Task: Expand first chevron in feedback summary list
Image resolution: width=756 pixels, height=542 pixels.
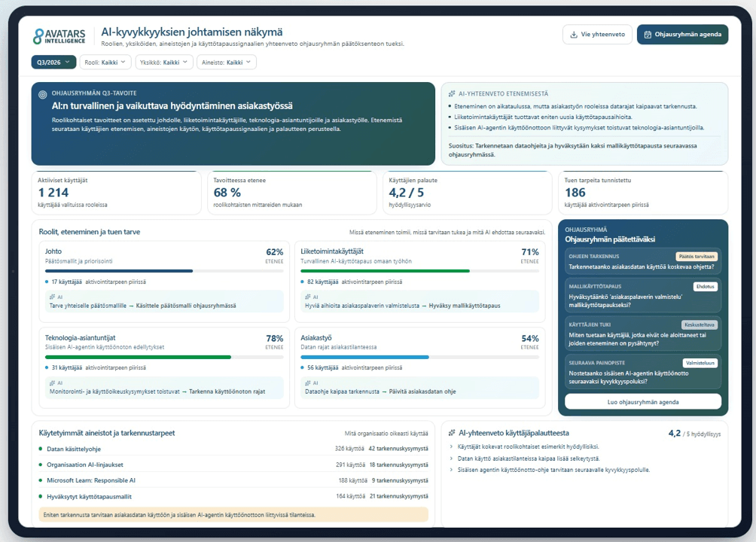Action: click(x=451, y=447)
